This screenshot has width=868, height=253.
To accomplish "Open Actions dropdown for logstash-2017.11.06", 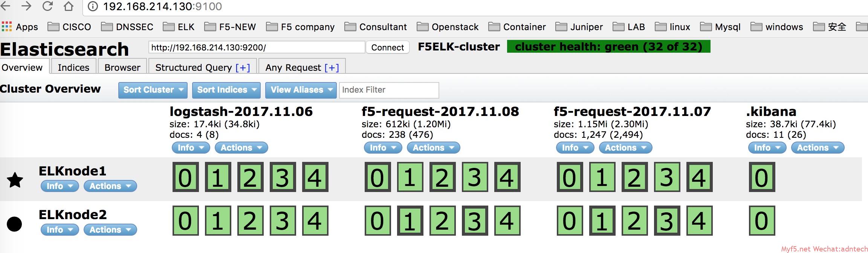I will click(241, 148).
